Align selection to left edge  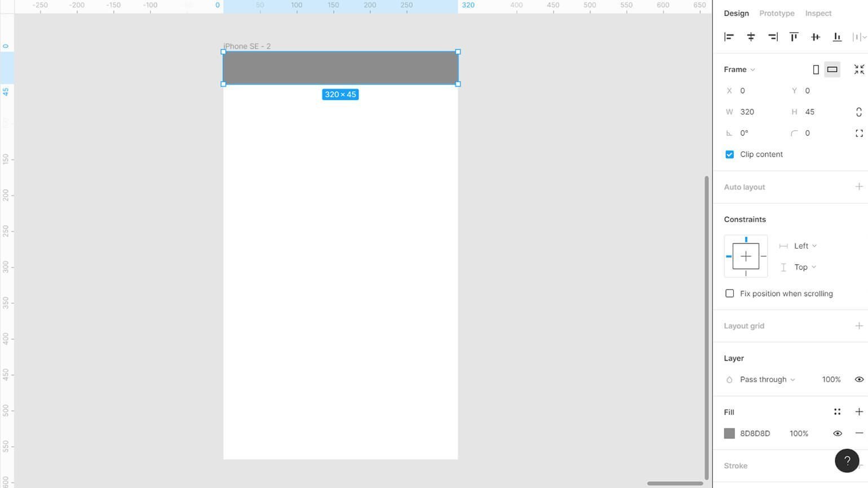[x=729, y=37]
